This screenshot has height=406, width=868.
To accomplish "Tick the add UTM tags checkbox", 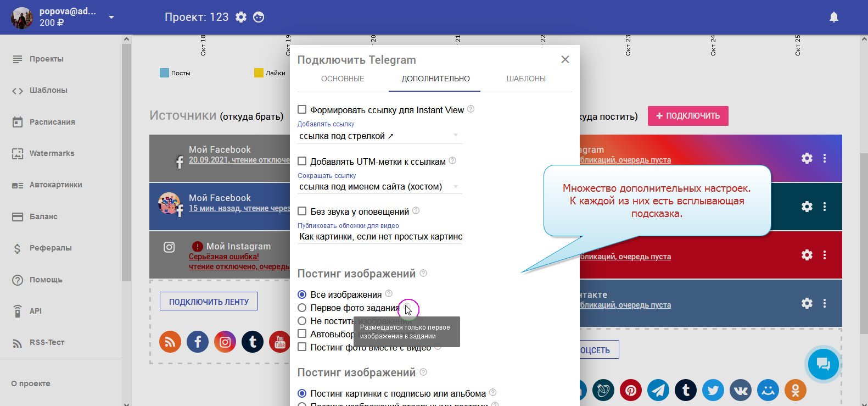I will pos(302,162).
